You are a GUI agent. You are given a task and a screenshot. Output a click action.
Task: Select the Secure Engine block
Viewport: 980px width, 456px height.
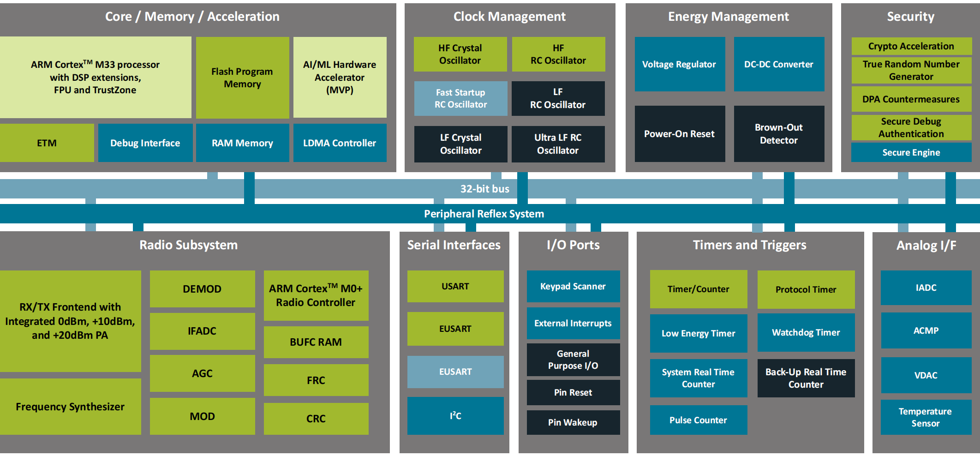pyautogui.click(x=911, y=152)
